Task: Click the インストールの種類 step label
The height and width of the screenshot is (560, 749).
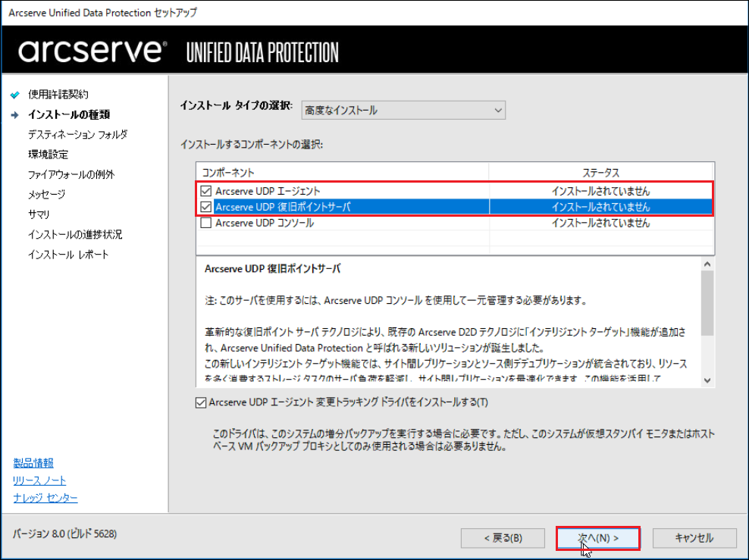Action: click(x=69, y=114)
